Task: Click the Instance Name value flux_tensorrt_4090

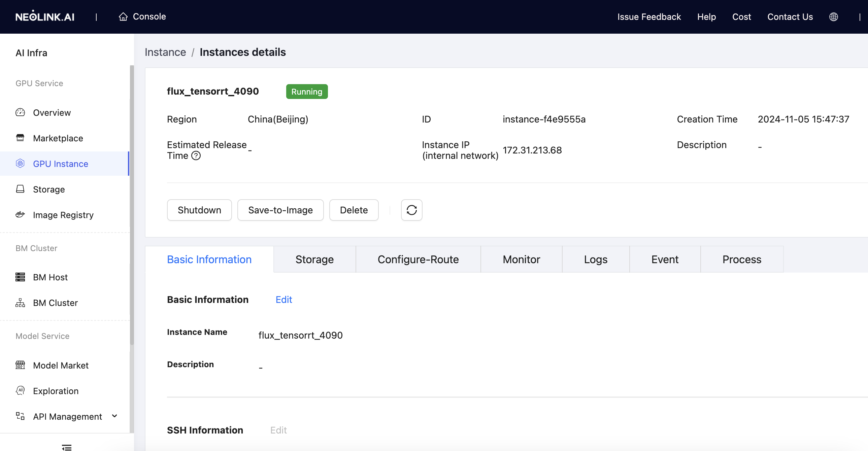Action: (300, 335)
